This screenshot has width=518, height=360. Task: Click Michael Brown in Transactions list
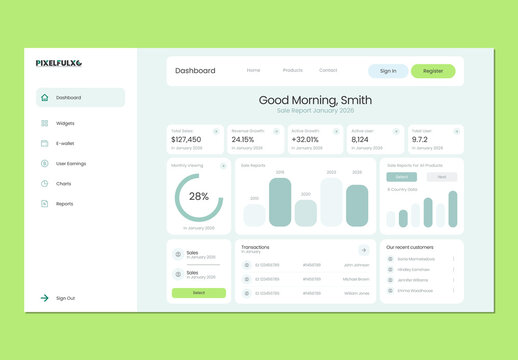[x=356, y=279]
